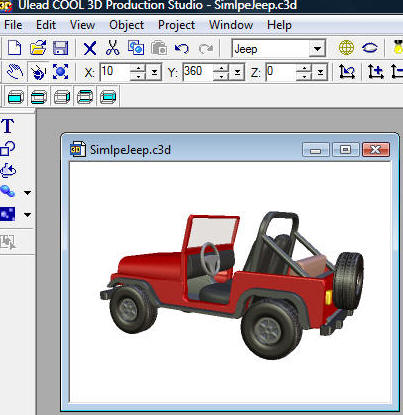Click the New document icon
403x415 pixels.
tap(14, 48)
